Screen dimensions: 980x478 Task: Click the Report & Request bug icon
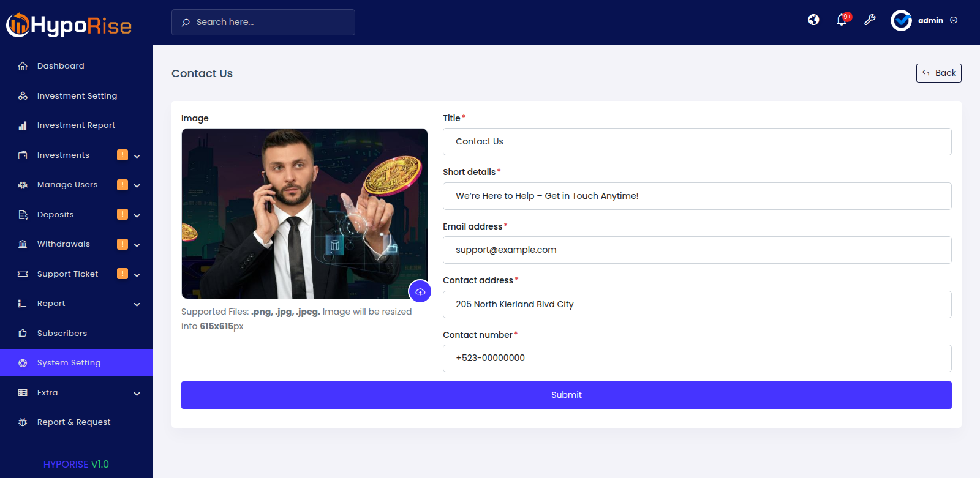pyautogui.click(x=23, y=422)
